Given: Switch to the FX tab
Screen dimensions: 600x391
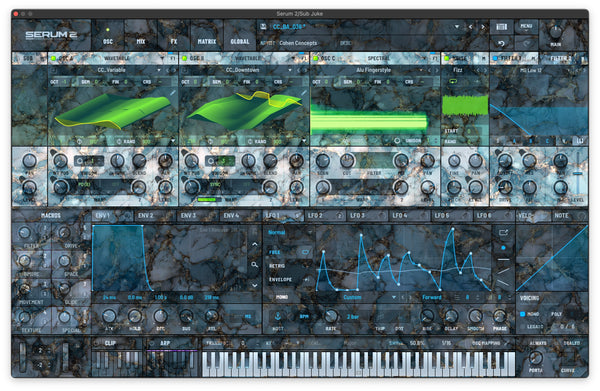Looking at the screenshot, I should coord(174,37).
